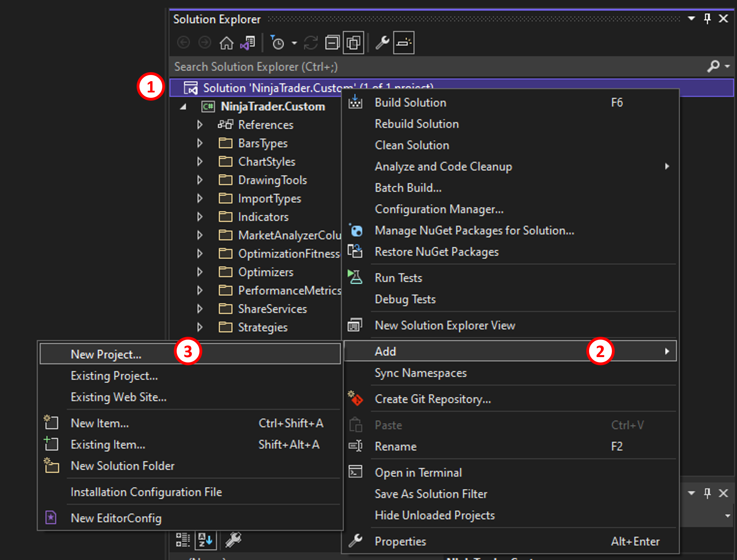The width and height of the screenshot is (737, 560).
Task: Toggle the Show All Files button
Action: pyautogui.click(x=354, y=43)
